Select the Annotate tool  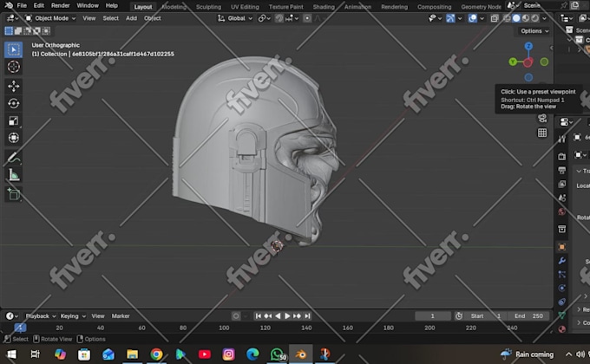click(14, 158)
